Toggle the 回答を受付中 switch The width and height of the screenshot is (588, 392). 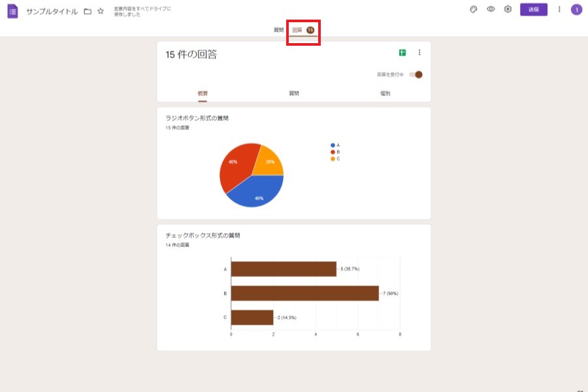tap(416, 74)
